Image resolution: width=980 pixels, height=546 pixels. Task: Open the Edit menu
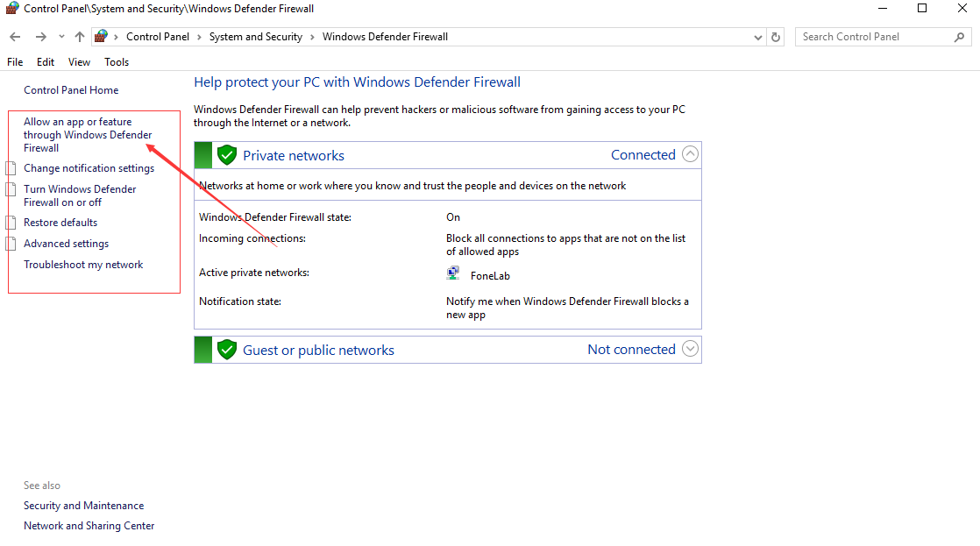(x=46, y=62)
